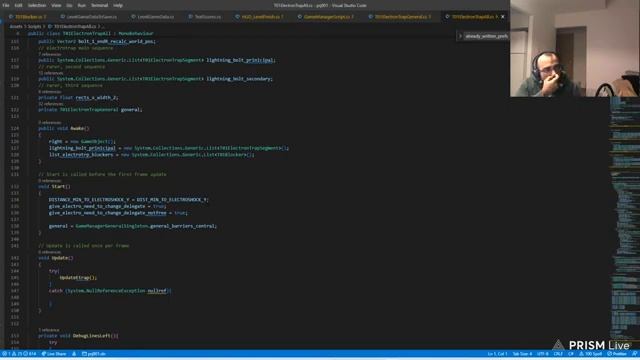
Task: Click the Spell checker status item
Action: click(590, 354)
